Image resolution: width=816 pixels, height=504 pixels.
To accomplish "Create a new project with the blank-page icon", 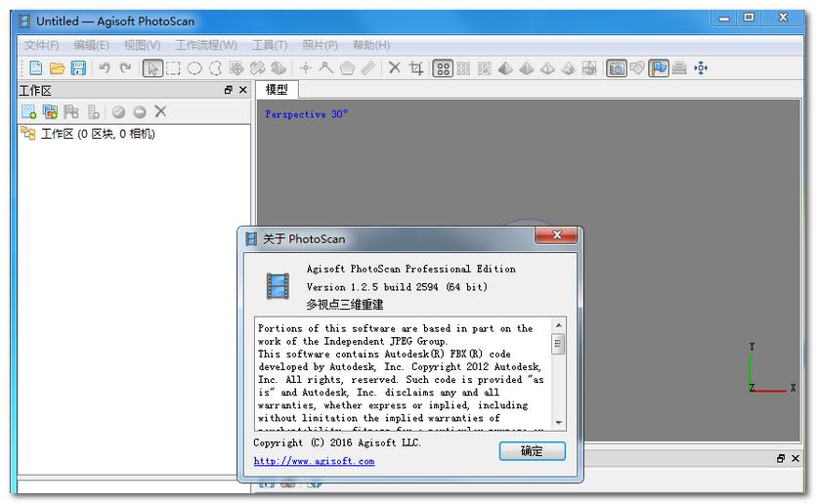I will coord(36,68).
